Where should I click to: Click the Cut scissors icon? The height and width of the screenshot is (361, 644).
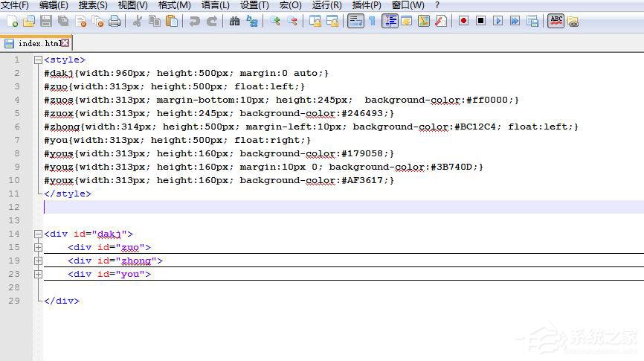[x=137, y=21]
